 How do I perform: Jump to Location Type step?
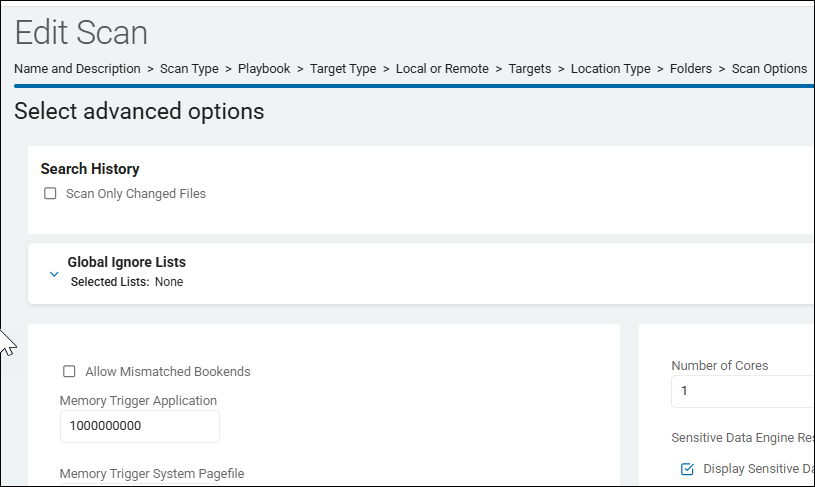tap(611, 69)
